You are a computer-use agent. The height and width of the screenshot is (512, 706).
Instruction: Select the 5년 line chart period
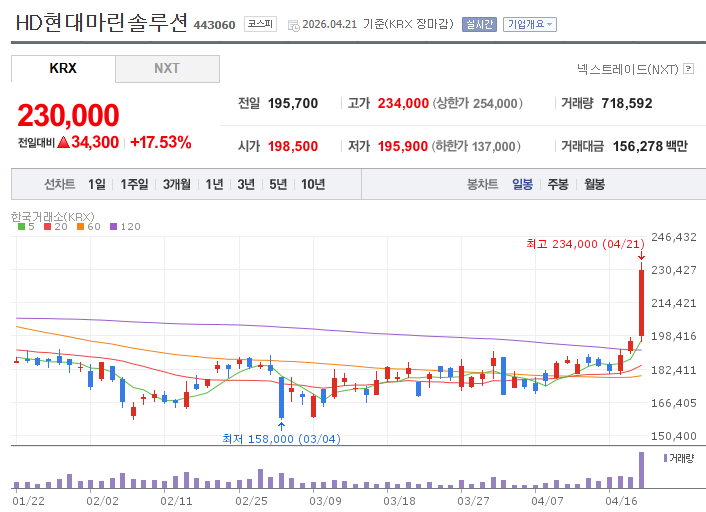[278, 184]
